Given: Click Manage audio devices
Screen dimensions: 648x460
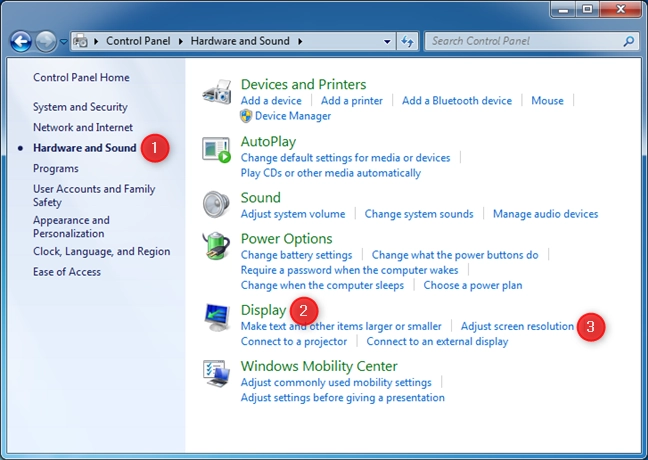Looking at the screenshot, I should point(546,214).
